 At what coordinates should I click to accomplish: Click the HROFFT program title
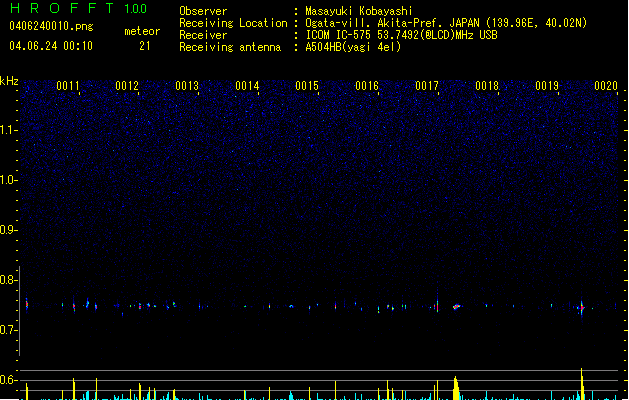pos(62,8)
